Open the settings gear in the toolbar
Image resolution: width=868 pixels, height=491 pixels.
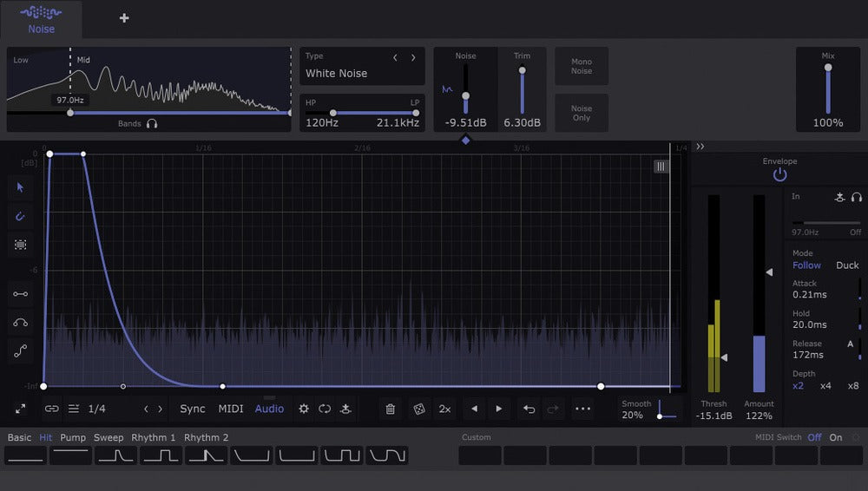click(304, 409)
